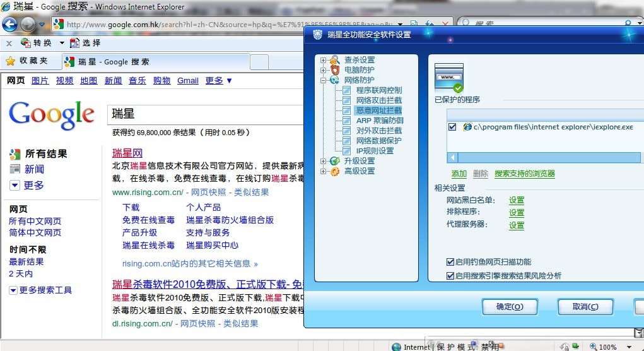The width and height of the screenshot is (644, 351).
Task: Select the 瑞星 - Google 搜索 tab
Action: coord(156,62)
